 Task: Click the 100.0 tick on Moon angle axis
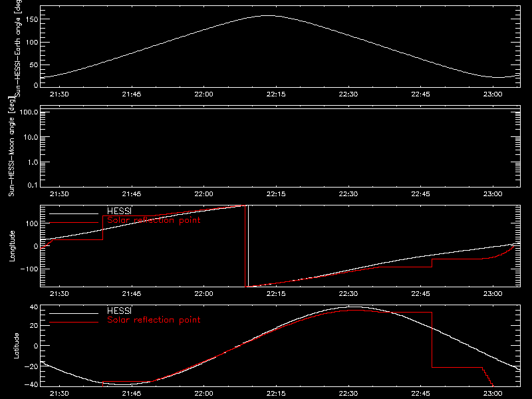(29, 112)
